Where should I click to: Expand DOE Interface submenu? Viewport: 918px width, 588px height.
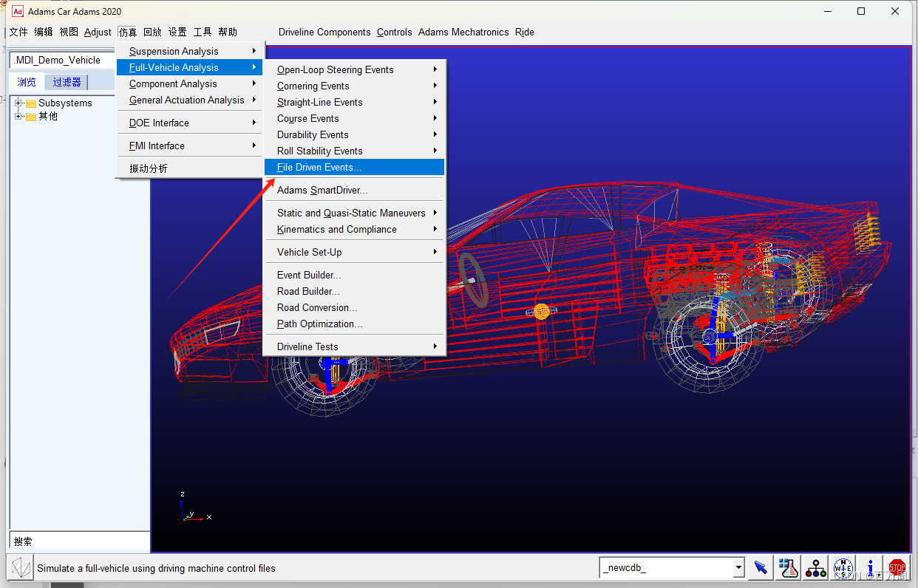click(190, 123)
